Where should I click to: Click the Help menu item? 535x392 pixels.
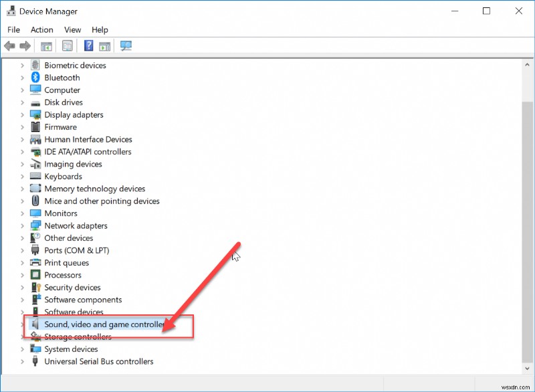tap(100, 29)
